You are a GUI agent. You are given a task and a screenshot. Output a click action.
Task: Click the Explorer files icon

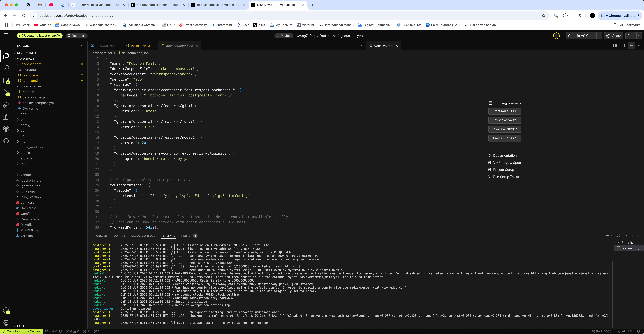6,56
